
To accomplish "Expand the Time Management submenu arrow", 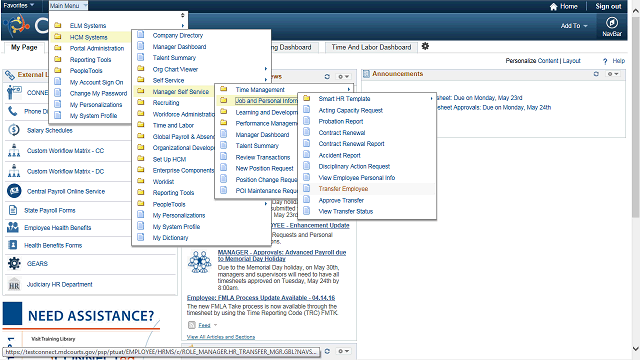I will point(349,89).
